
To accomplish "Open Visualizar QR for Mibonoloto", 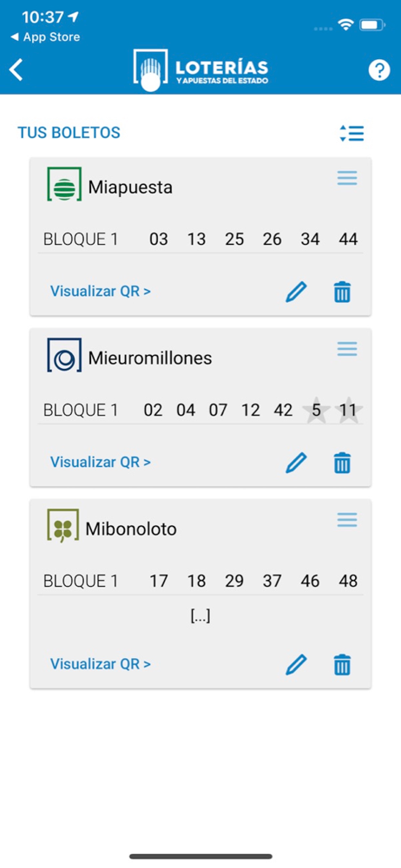I will point(101,664).
